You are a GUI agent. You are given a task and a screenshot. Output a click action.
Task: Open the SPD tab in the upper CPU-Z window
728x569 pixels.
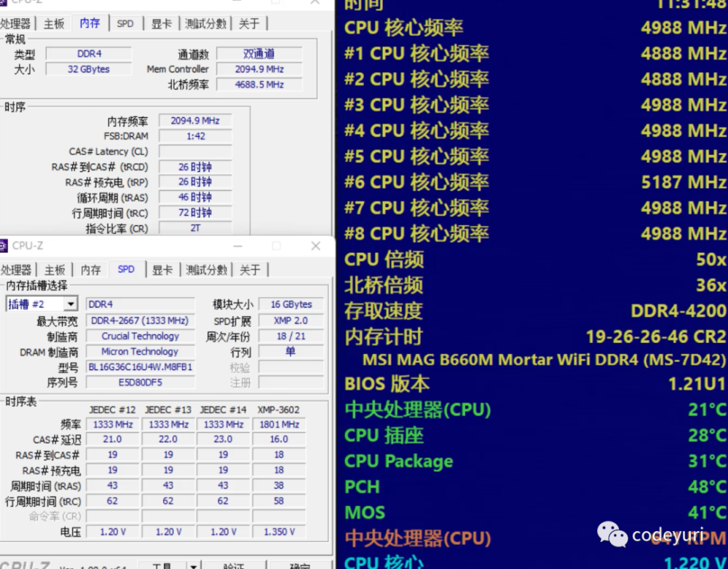pyautogui.click(x=125, y=24)
